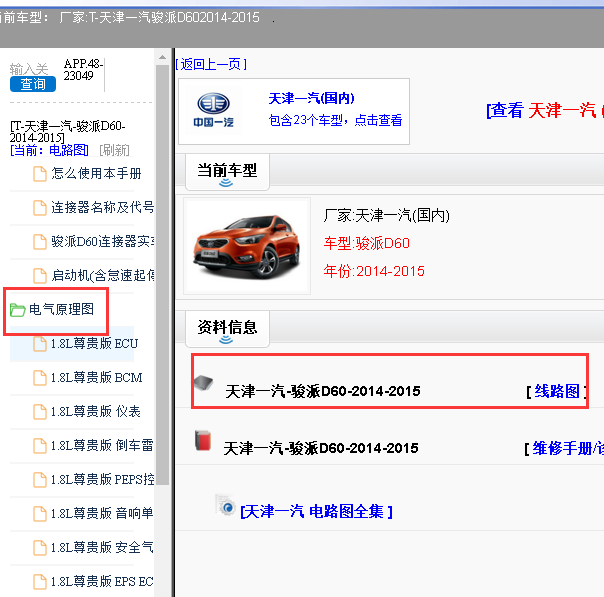Click the T-天津一汽-骏派D60-2014-2015 sidebar heading
Image resolution: width=604 pixels, height=597 pixels.
pyautogui.click(x=67, y=132)
